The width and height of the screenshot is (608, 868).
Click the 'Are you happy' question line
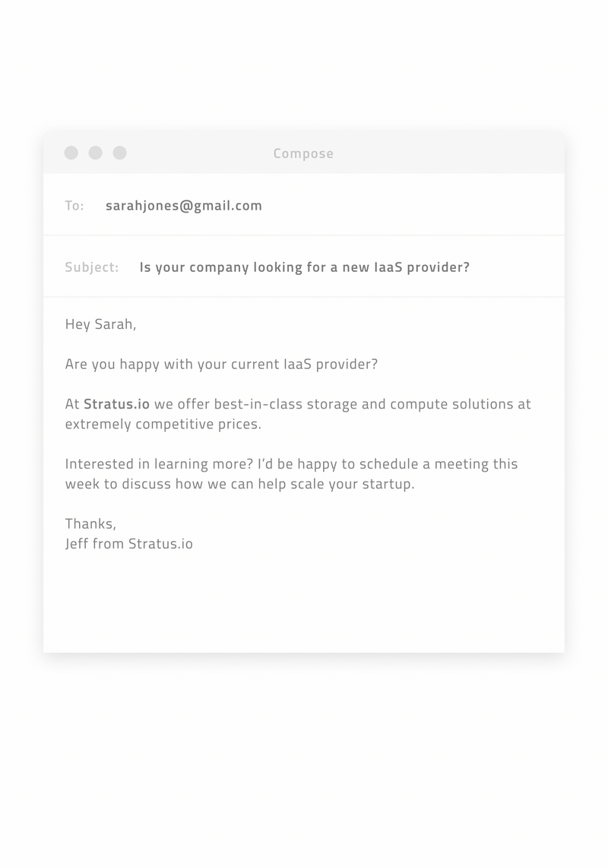coord(221,364)
